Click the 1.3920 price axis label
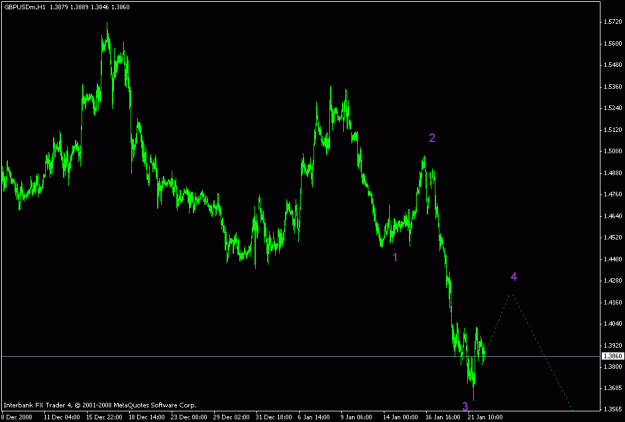 tap(614, 345)
